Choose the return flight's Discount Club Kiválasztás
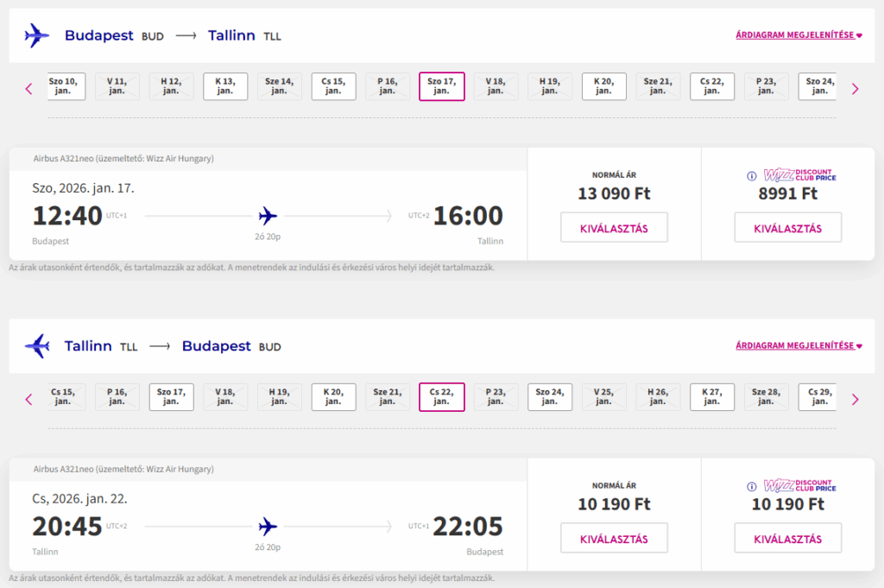This screenshot has height=588, width=884. click(x=787, y=539)
